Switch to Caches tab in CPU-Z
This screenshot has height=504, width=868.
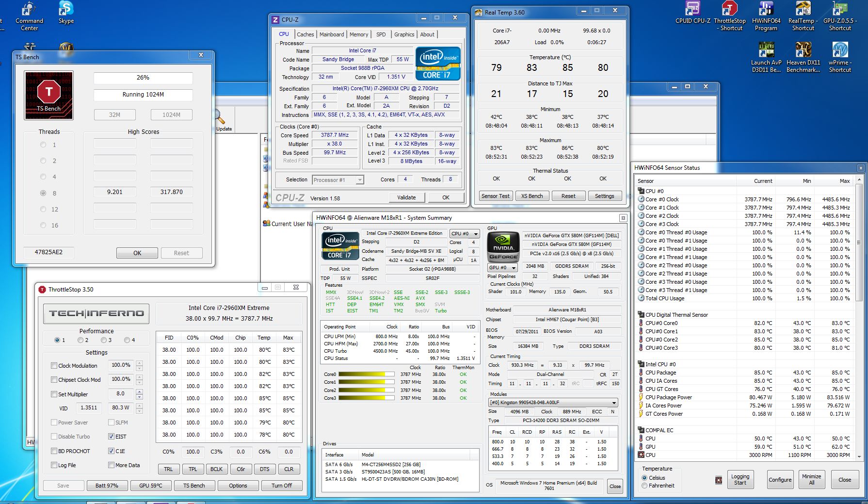tap(305, 34)
